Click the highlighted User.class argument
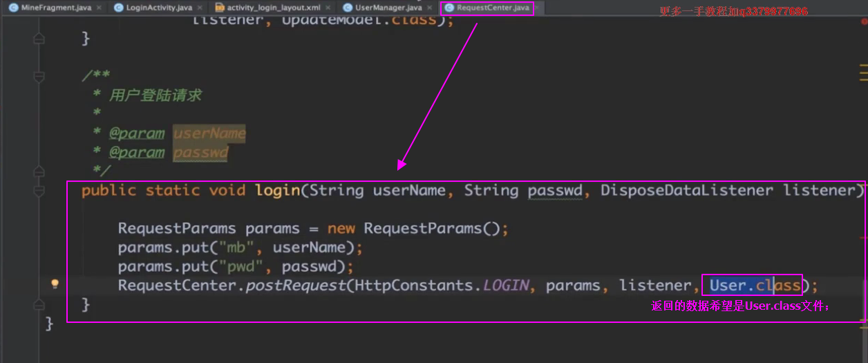 pyautogui.click(x=755, y=286)
